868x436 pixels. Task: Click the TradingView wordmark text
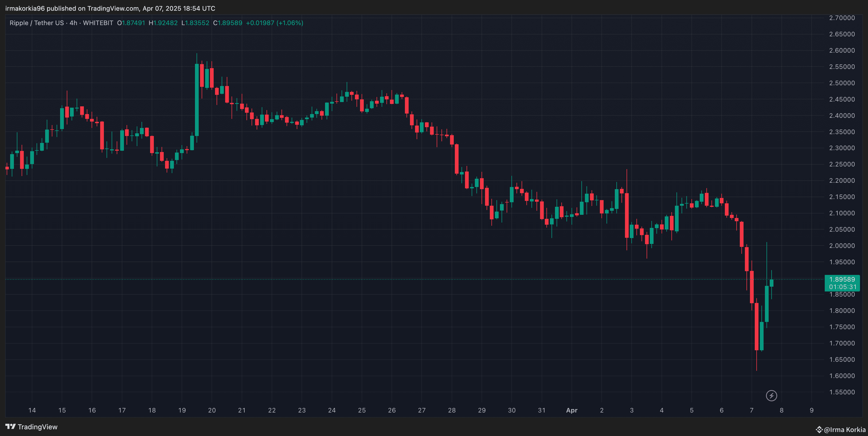37,427
